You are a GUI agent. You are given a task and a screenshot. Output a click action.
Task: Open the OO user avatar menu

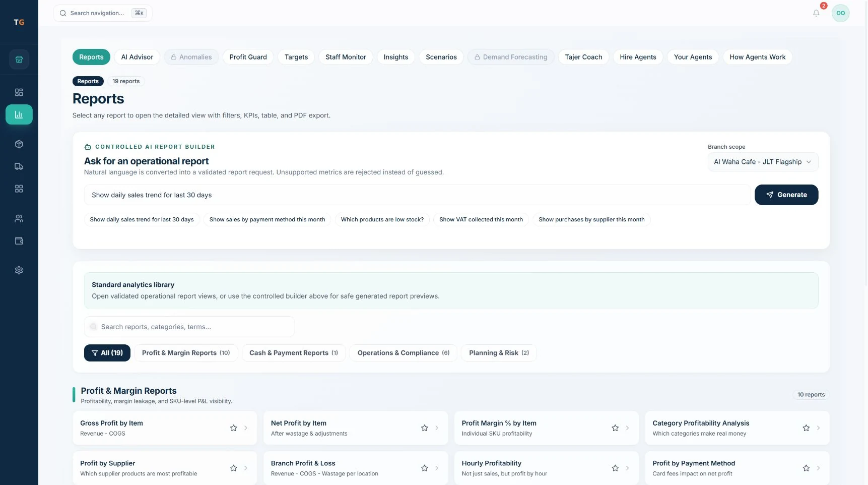840,13
